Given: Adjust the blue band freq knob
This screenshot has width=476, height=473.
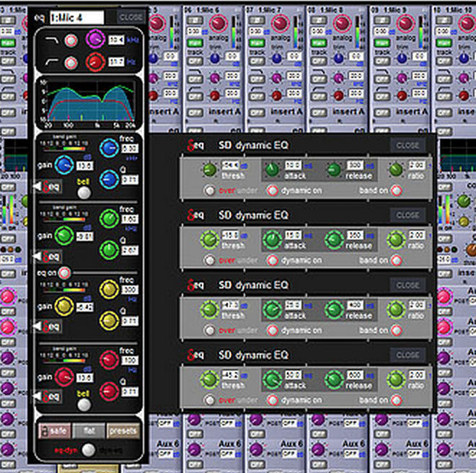Looking at the screenshot, I should coord(109,148).
